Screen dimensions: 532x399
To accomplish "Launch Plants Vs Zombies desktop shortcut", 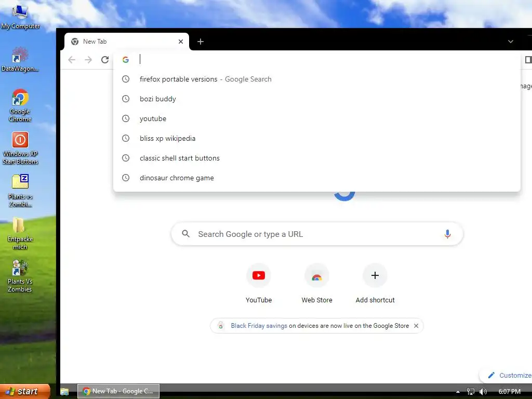I will [20, 276].
